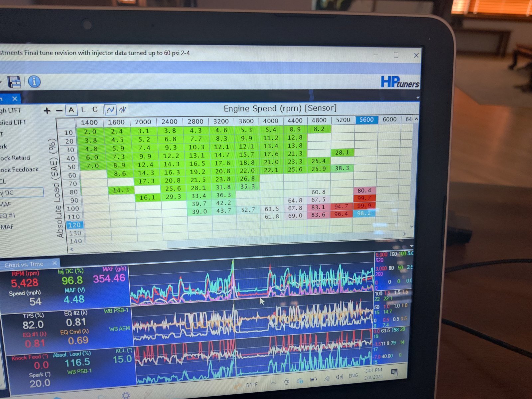This screenshot has height=399, width=532.
Task: Click the 94.7 table cell
Action: 341,206
